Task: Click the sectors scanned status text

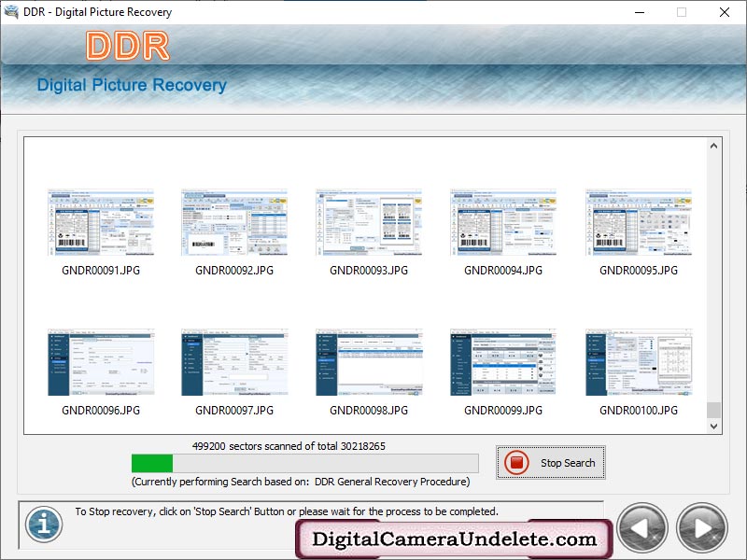Action: (x=289, y=446)
